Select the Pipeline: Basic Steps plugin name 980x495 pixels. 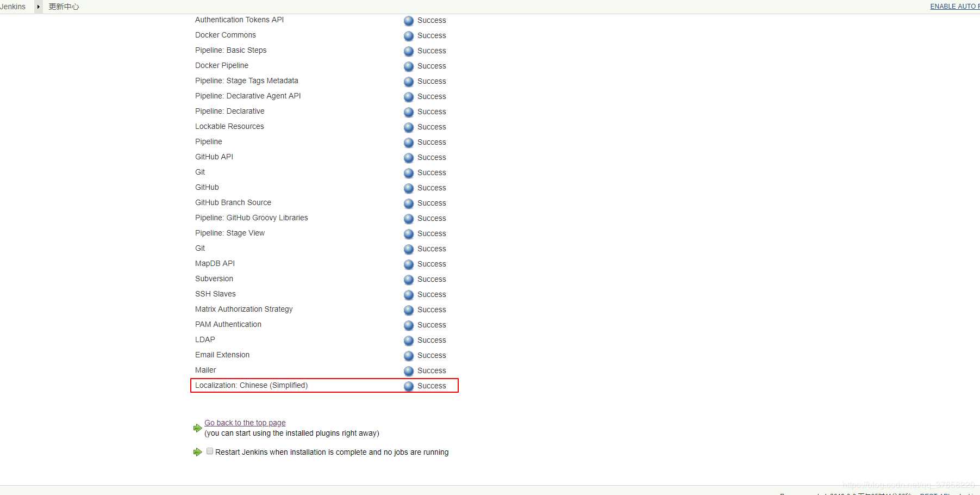(230, 50)
